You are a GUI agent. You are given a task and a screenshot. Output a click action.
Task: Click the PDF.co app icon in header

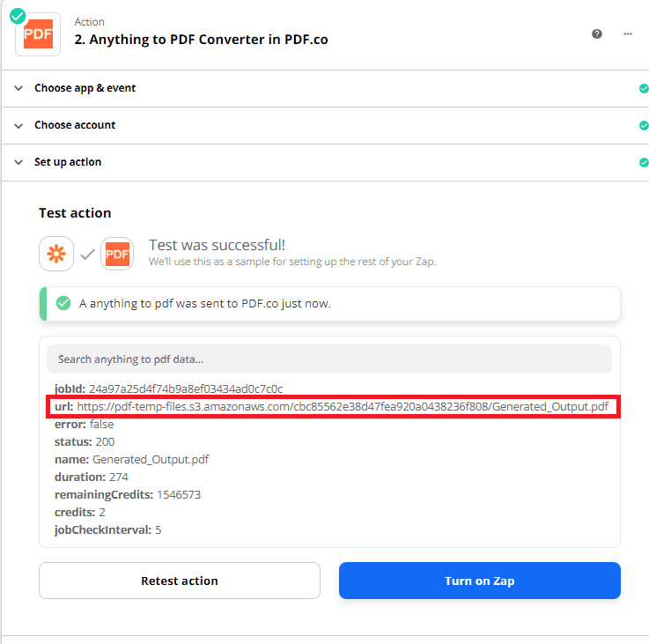pyautogui.click(x=38, y=34)
